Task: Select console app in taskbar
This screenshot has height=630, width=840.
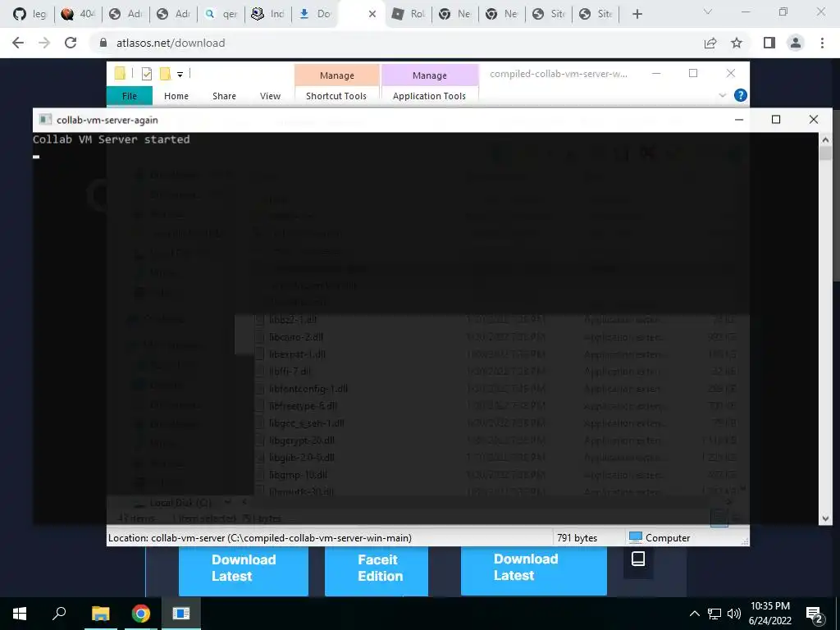Action: [181, 614]
